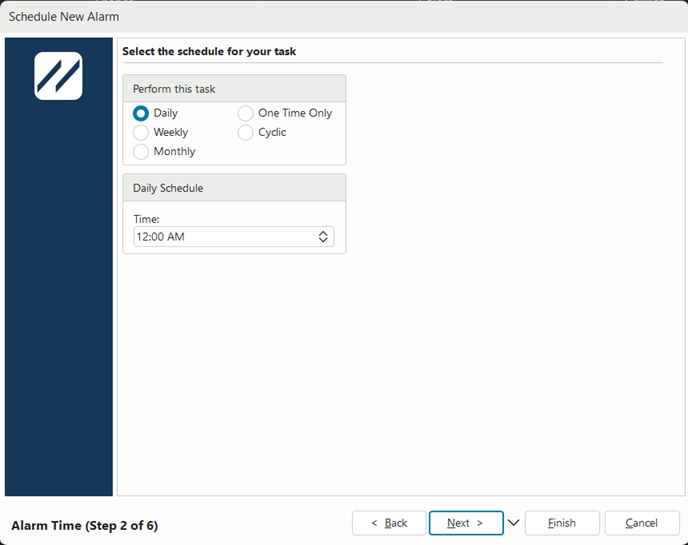Go to the Next step
The image size is (688, 545).
[x=466, y=523]
